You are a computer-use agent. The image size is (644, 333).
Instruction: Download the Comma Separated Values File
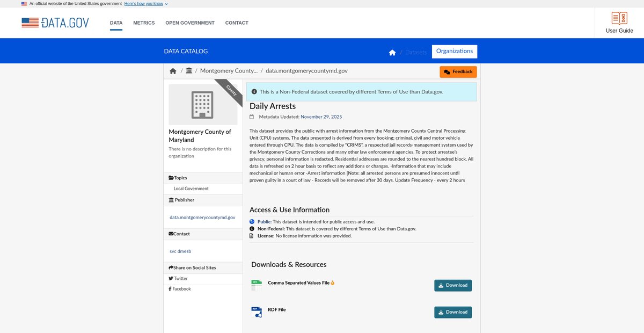453,285
